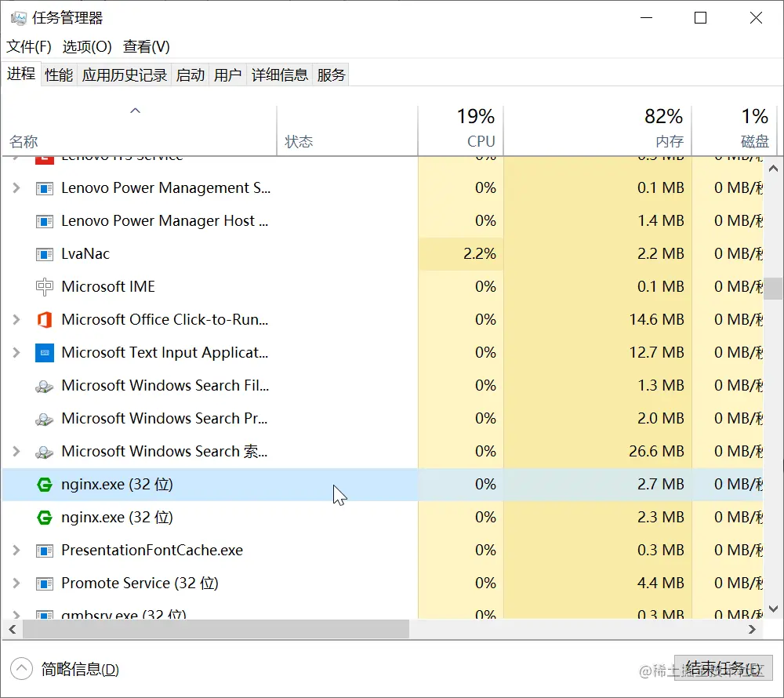Click the 4.4 MB memory value
The width and height of the screenshot is (784, 698).
pos(660,583)
